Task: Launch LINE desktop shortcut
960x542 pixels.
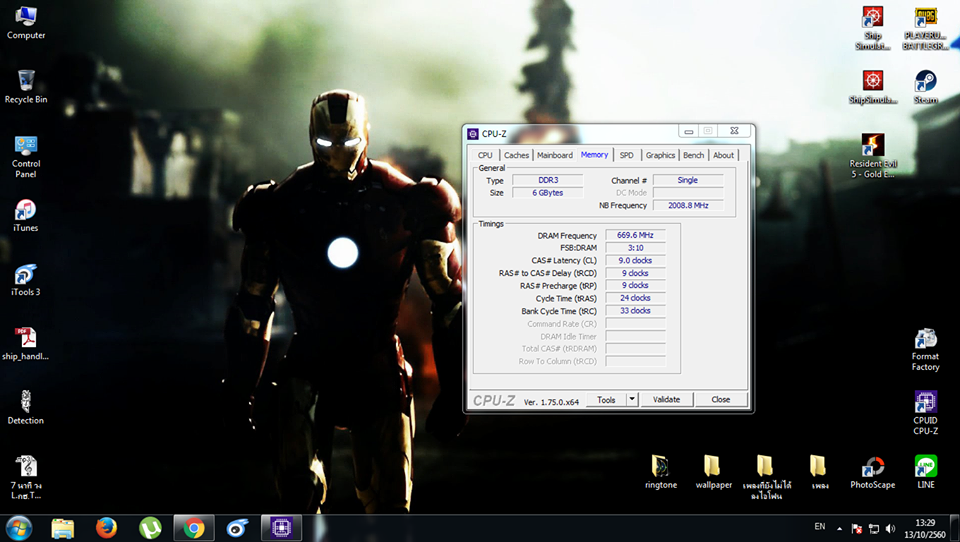Action: 925,472
